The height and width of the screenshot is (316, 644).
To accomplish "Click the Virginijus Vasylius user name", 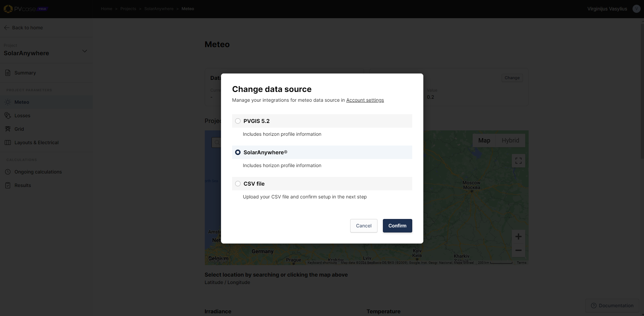I will tap(607, 9).
